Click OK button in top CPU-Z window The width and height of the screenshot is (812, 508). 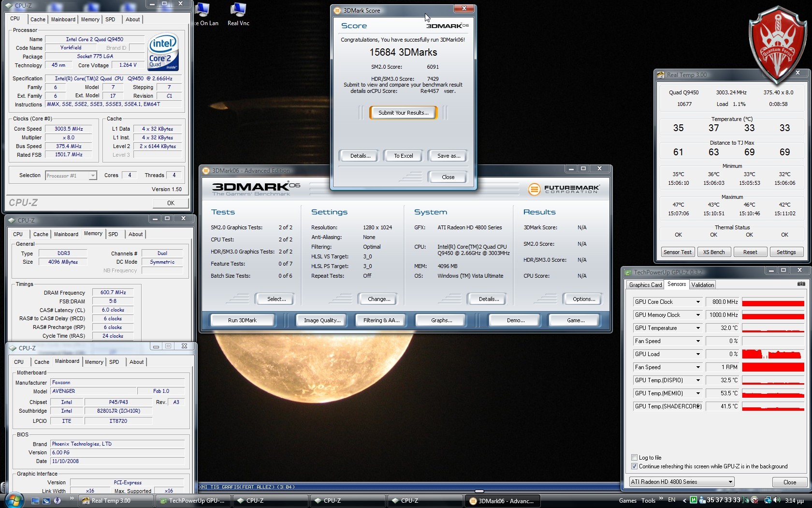(171, 203)
